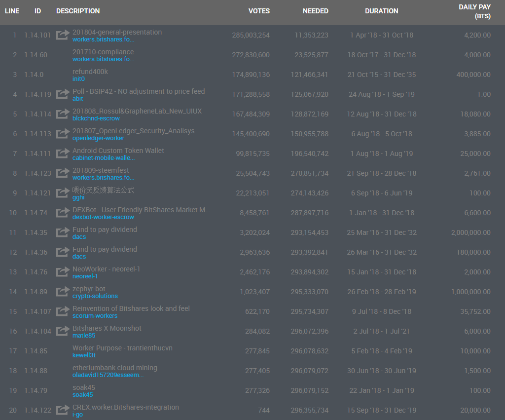
Task: Open external link icon for worker 1.14.35
Action: [x=63, y=232]
